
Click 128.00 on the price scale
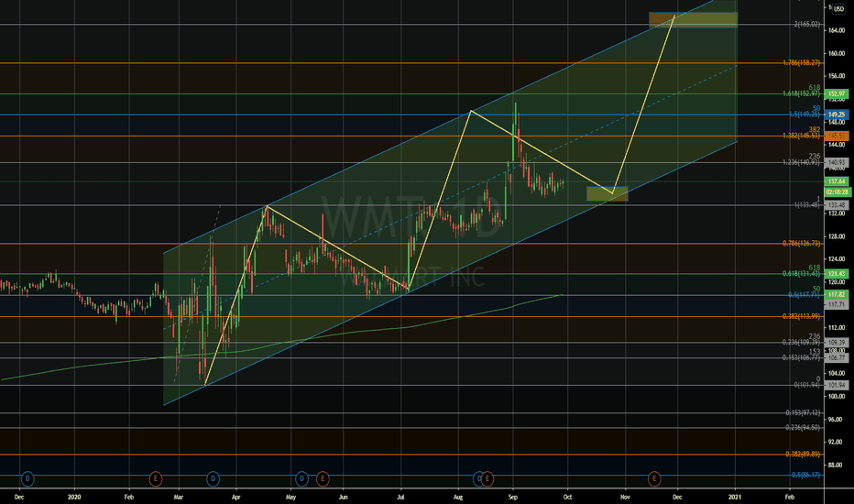pyautogui.click(x=837, y=236)
